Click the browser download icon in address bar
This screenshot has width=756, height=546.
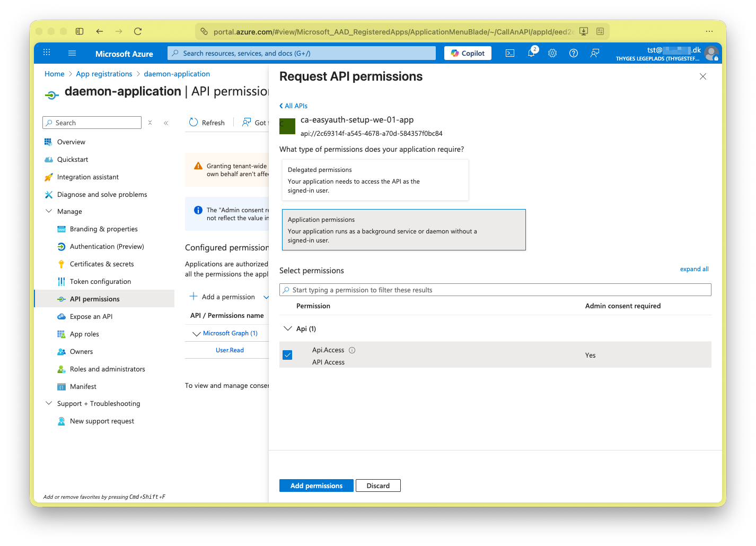584,31
